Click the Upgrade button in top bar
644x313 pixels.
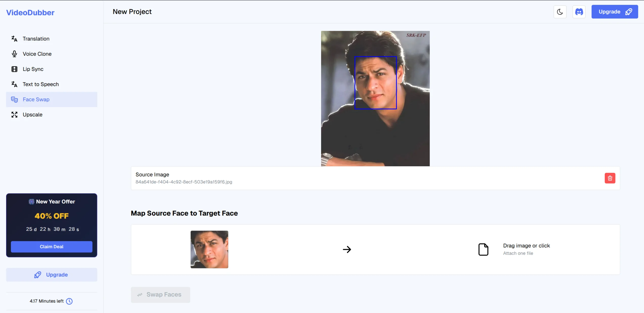(x=614, y=12)
